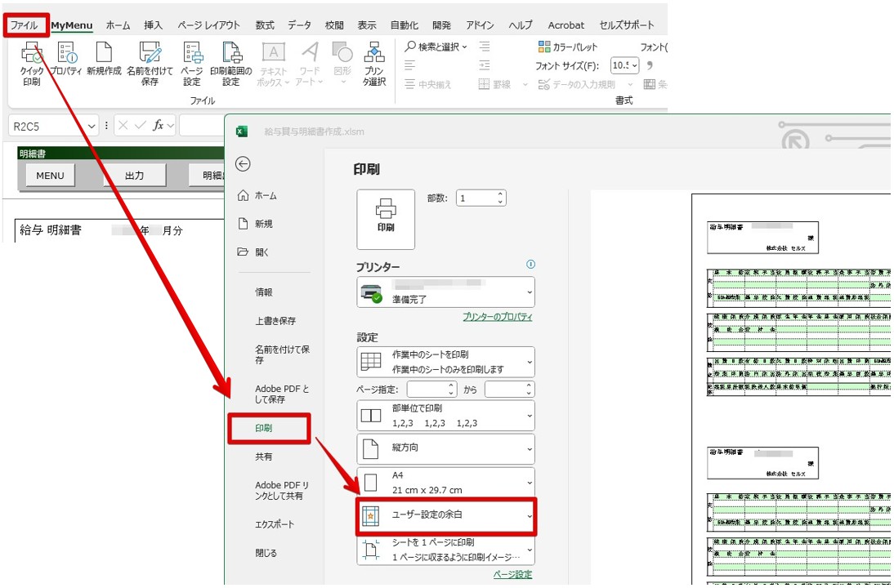Expand the page orientation (縦方向) dropdown

(x=446, y=448)
